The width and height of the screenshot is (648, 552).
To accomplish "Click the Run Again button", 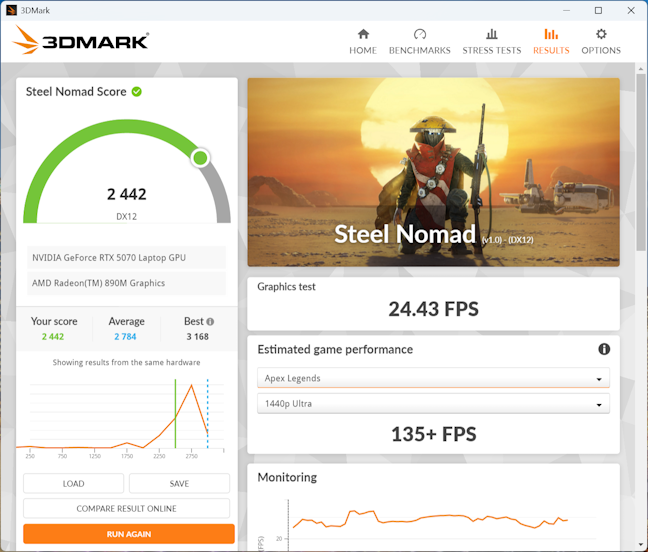I will pyautogui.click(x=129, y=534).
